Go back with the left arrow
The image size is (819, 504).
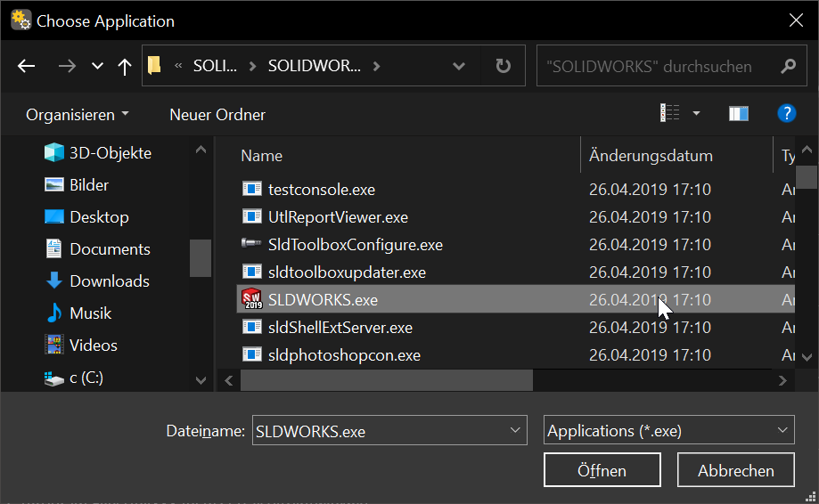(x=26, y=66)
